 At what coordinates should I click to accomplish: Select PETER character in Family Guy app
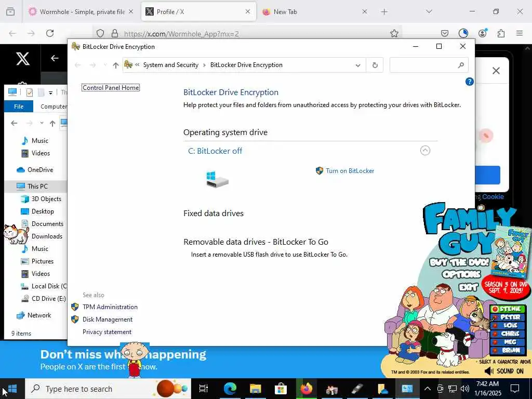tap(507, 317)
